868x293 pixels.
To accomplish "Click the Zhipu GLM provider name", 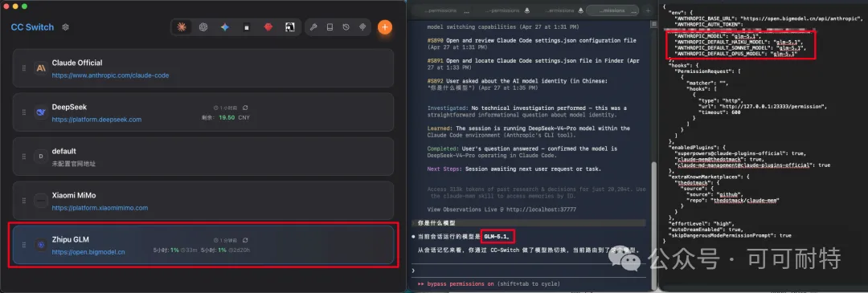I will [70, 239].
